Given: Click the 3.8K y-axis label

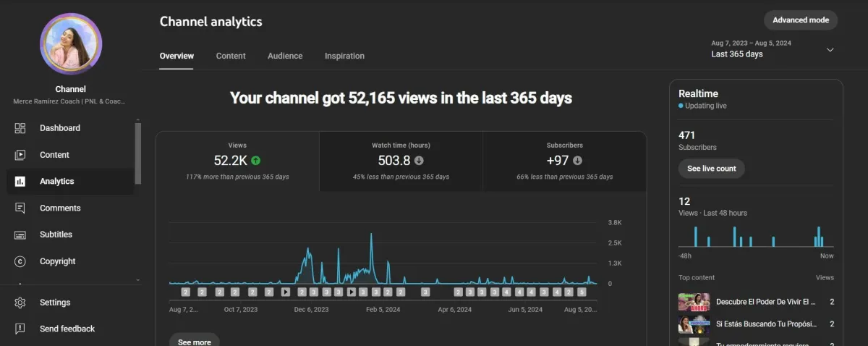Looking at the screenshot, I should point(615,222).
